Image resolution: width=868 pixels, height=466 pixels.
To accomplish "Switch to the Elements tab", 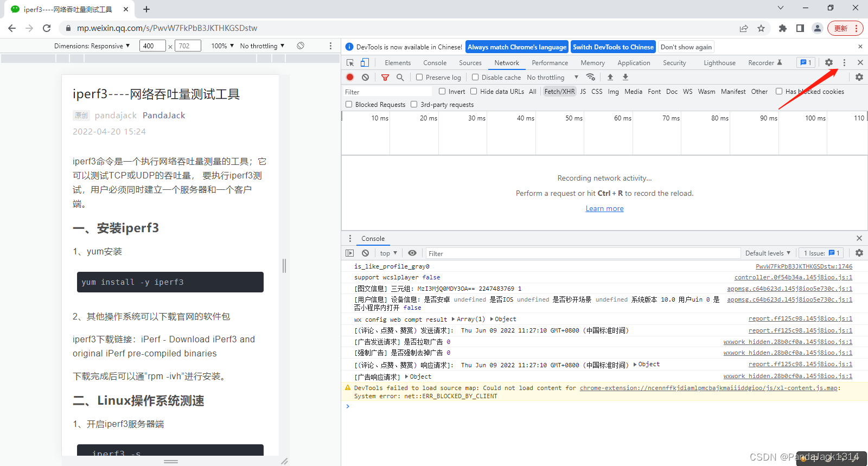I will pyautogui.click(x=398, y=63).
